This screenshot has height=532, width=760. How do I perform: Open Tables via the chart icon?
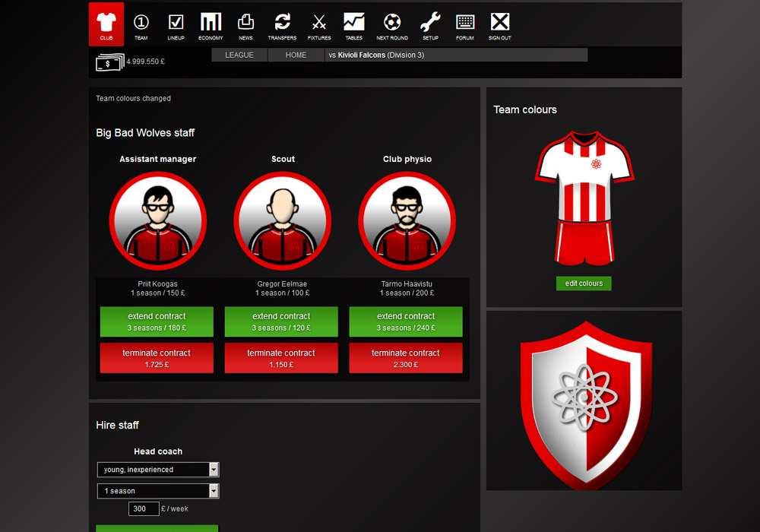(353, 24)
